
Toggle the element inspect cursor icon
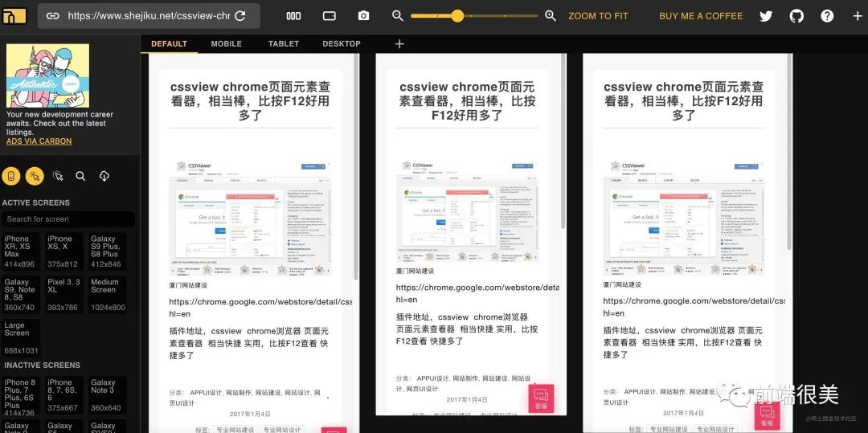pos(58,176)
